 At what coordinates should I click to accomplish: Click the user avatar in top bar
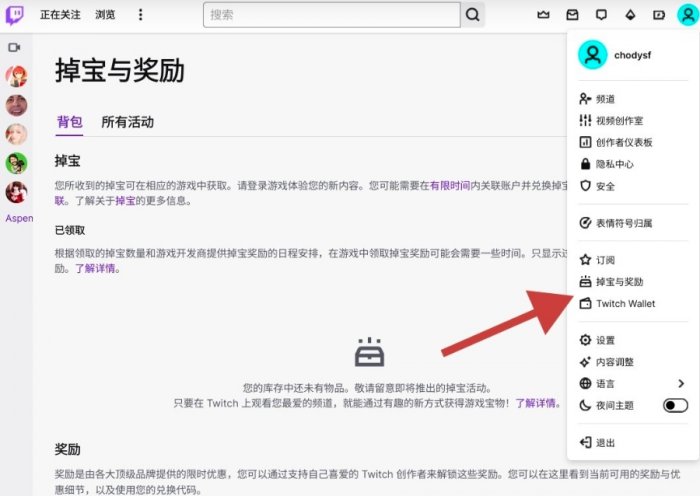687,15
